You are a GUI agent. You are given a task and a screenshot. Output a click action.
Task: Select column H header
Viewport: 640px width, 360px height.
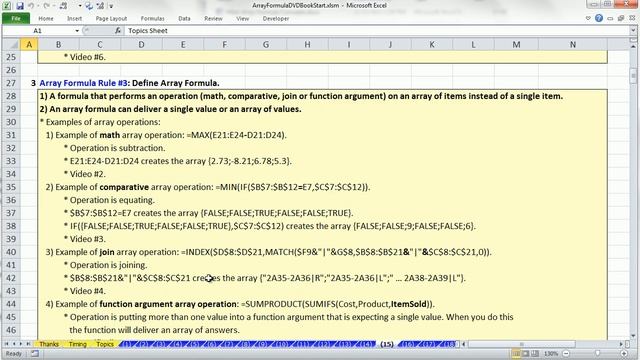tap(307, 44)
